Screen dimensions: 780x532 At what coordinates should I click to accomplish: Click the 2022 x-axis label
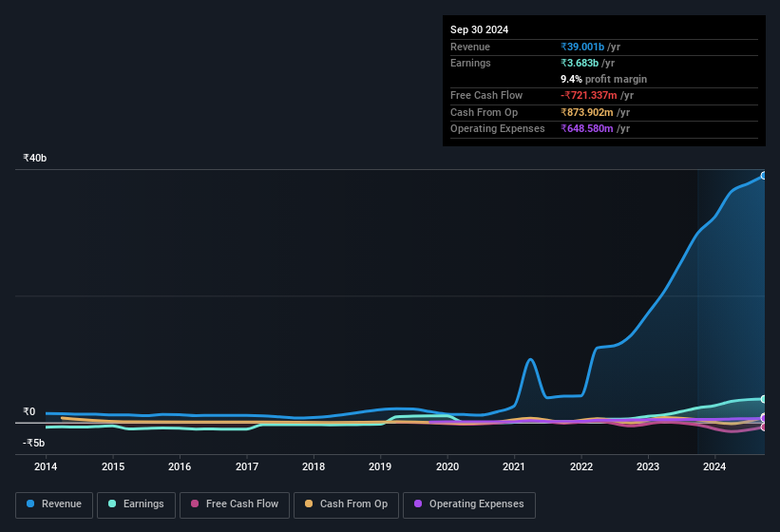pyautogui.click(x=581, y=466)
